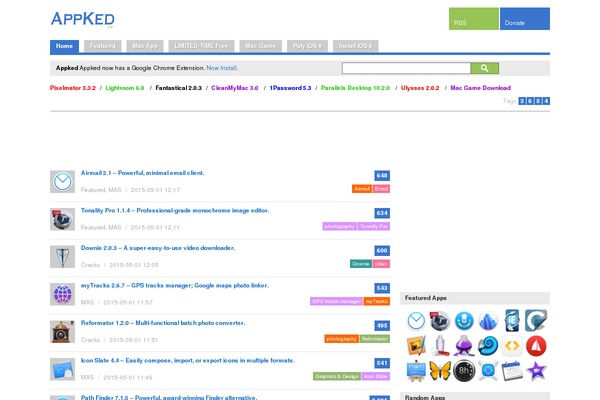This screenshot has width=600, height=400.
Task: Click the GPS tracks manager tag
Action: [x=336, y=301]
